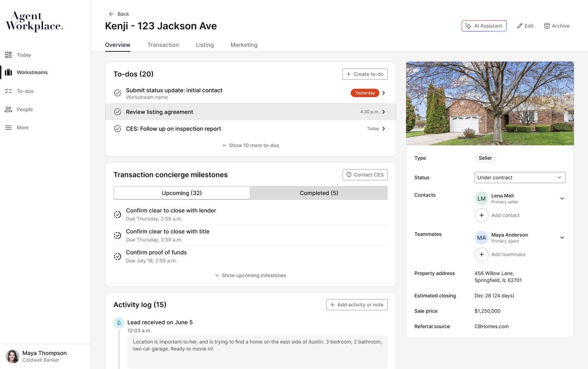Click the activity note about east side of Austin
The width and height of the screenshot is (588, 369).
pyautogui.click(x=257, y=352)
